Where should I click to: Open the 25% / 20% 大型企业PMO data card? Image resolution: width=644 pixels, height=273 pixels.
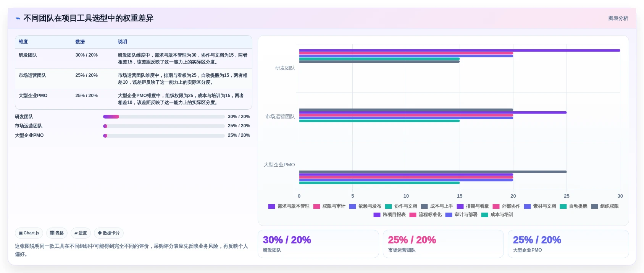click(568, 244)
